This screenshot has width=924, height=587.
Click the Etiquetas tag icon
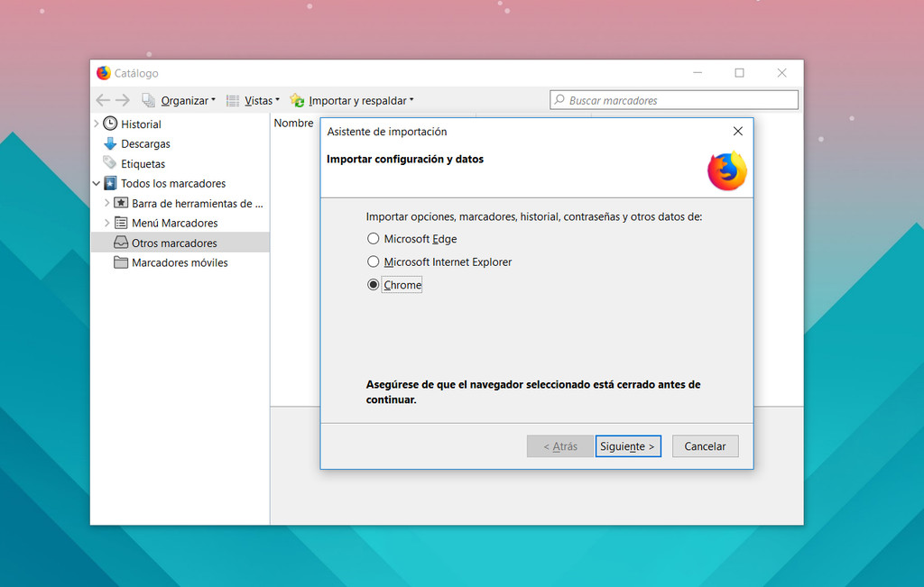(109, 162)
